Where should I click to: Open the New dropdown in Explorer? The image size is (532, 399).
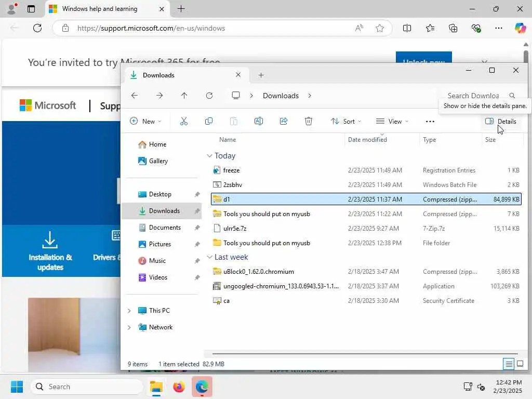146,122
